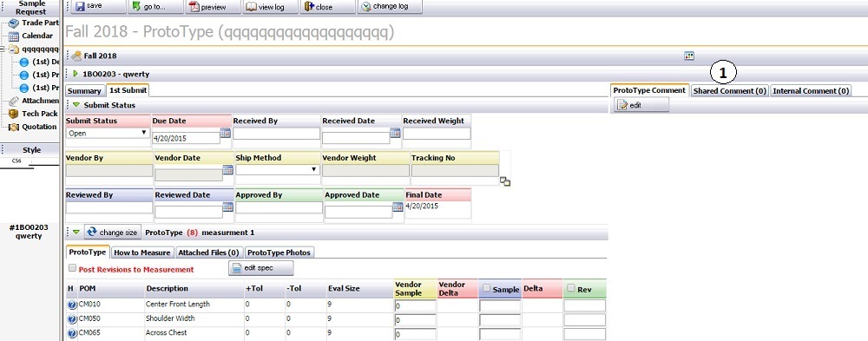The image size is (868, 341).
Task: Click the copy icon near Tracking No
Action: (505, 181)
